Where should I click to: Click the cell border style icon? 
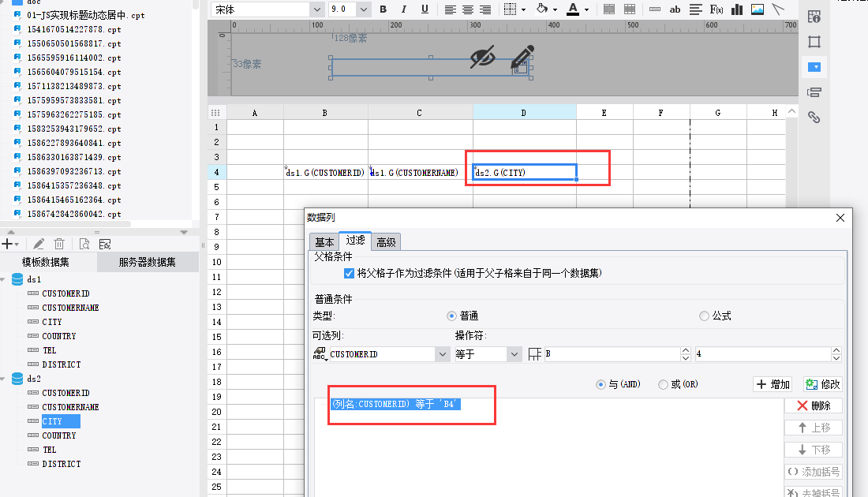510,9
